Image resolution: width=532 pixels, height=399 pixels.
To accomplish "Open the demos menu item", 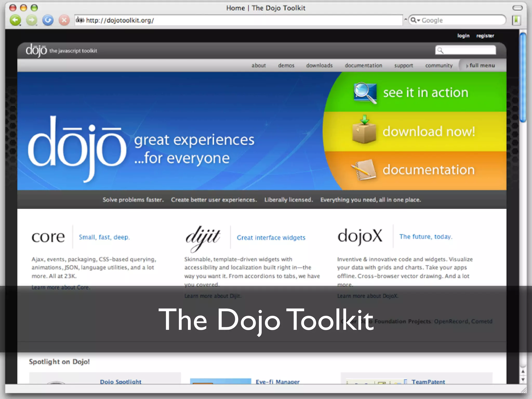I will [286, 65].
